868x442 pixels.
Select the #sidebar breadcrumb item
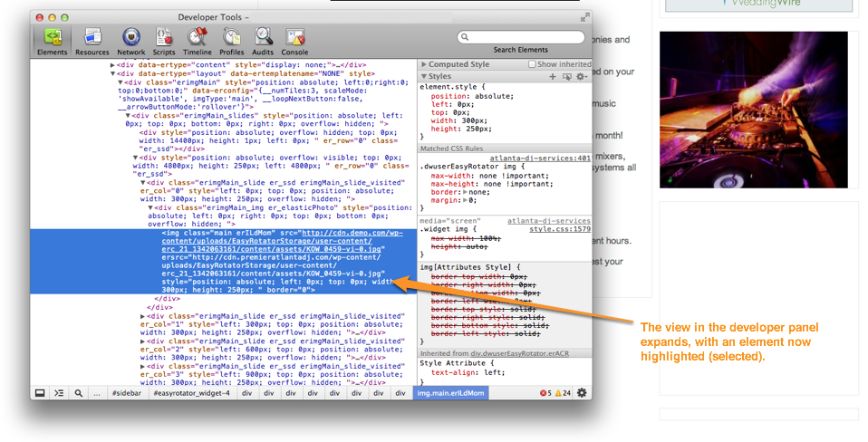coord(124,393)
